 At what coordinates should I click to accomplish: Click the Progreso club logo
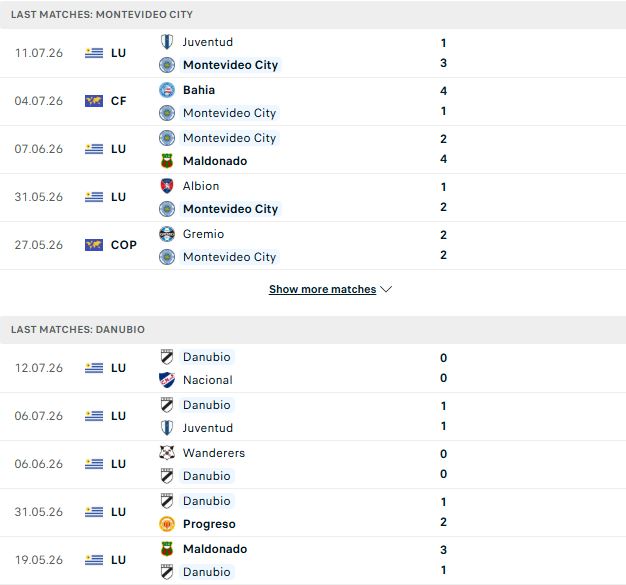coord(166,524)
